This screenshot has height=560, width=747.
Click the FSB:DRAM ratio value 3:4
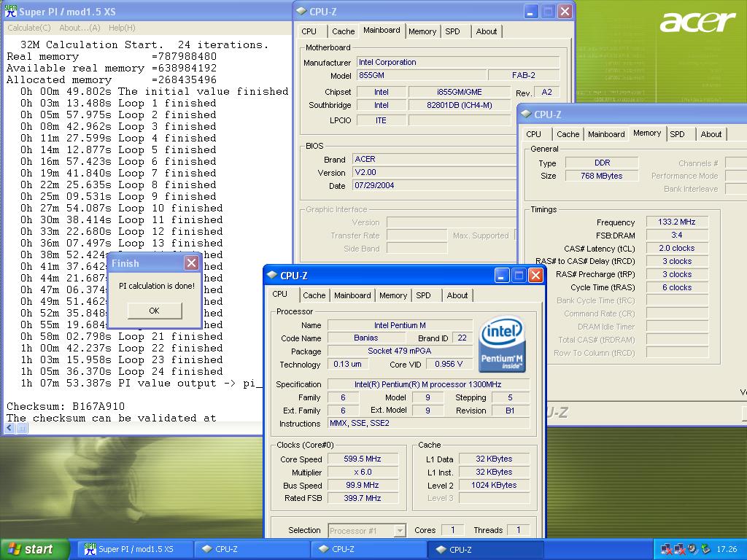point(677,235)
